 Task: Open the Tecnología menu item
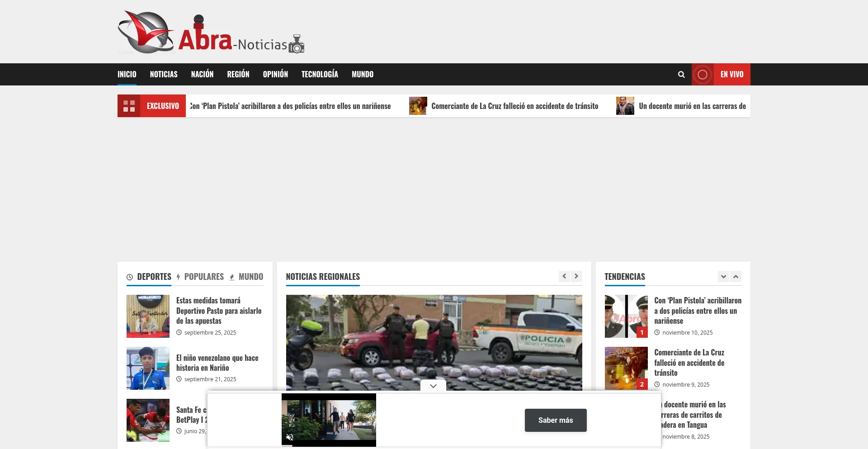(320, 75)
